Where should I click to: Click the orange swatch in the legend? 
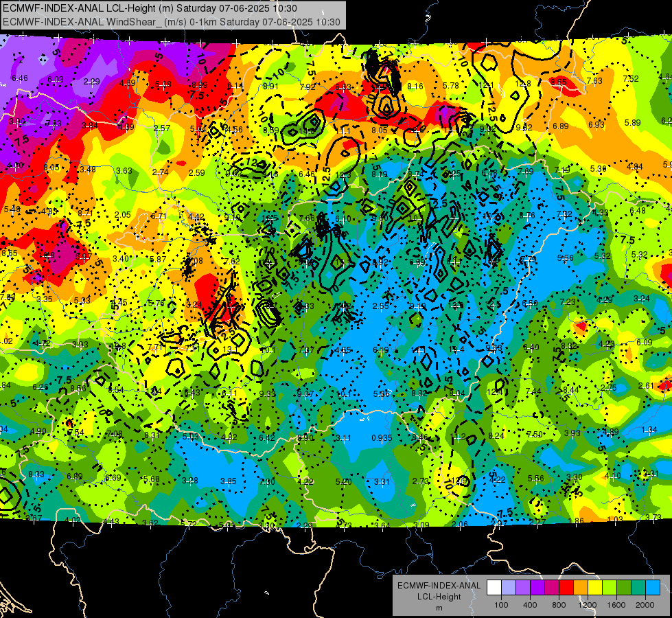pyautogui.click(x=581, y=587)
